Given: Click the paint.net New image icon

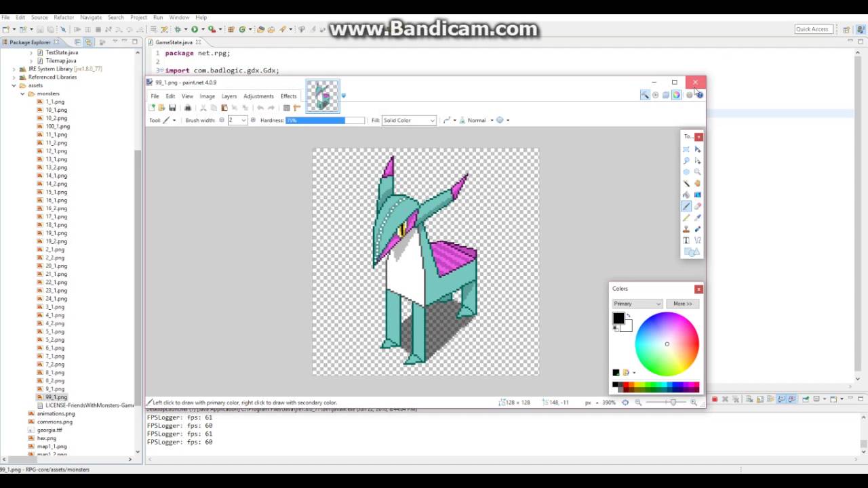Looking at the screenshot, I should [152, 108].
